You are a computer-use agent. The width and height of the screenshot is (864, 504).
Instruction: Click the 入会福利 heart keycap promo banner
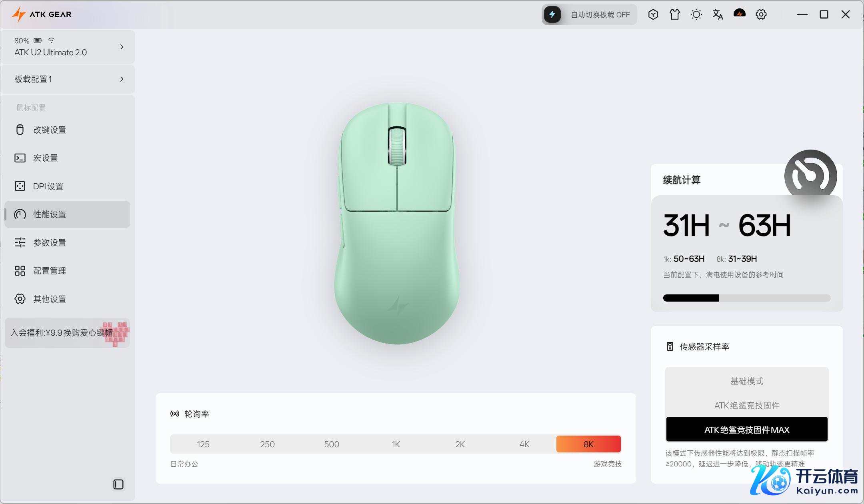point(67,333)
